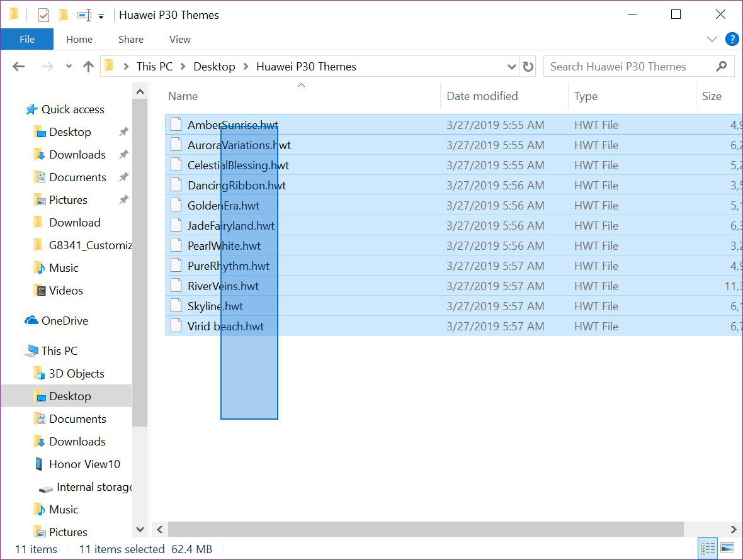
Task: Click the Properties icon in quick access toolbar
Action: pyautogui.click(x=43, y=14)
